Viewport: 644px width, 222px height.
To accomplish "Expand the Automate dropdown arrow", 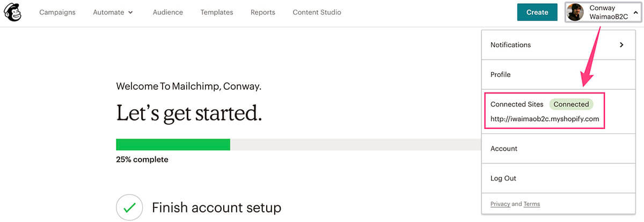I will click(130, 12).
